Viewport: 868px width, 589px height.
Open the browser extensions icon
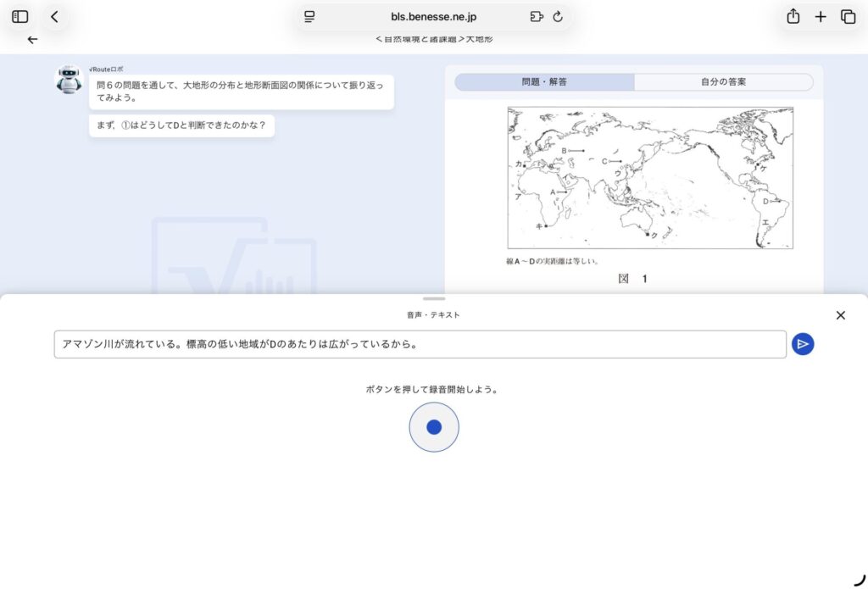click(536, 17)
